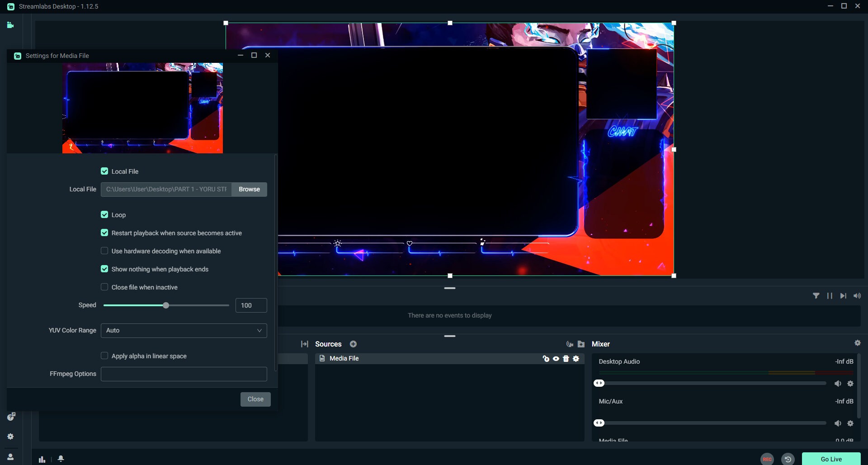Delete the Media File source
This screenshot has height=465, width=868.
point(566,359)
